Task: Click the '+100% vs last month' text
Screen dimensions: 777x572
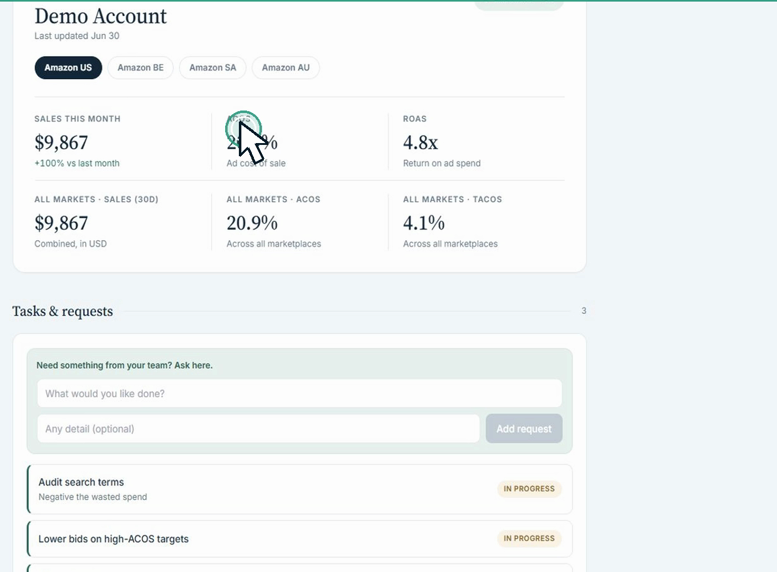Action: click(77, 163)
